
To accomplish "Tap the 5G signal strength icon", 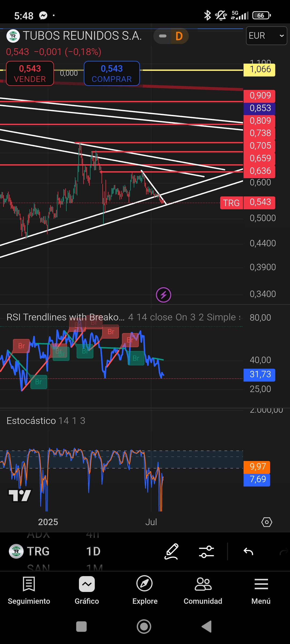I will coord(240,15).
